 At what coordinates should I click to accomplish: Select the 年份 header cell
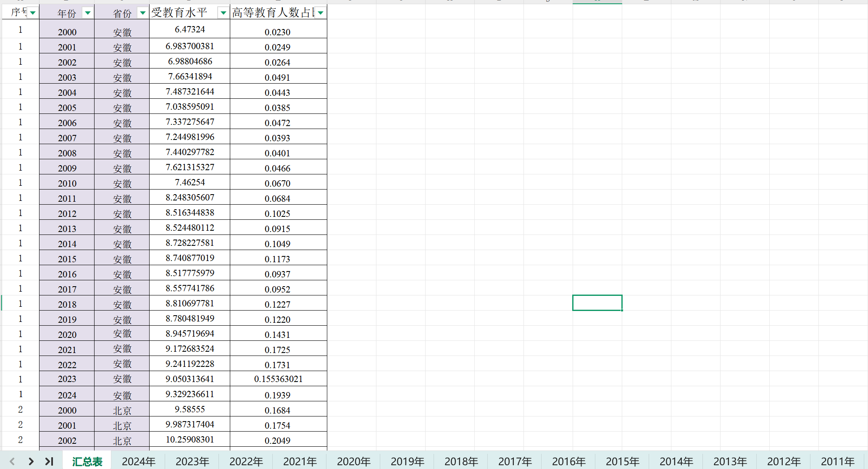pos(66,13)
